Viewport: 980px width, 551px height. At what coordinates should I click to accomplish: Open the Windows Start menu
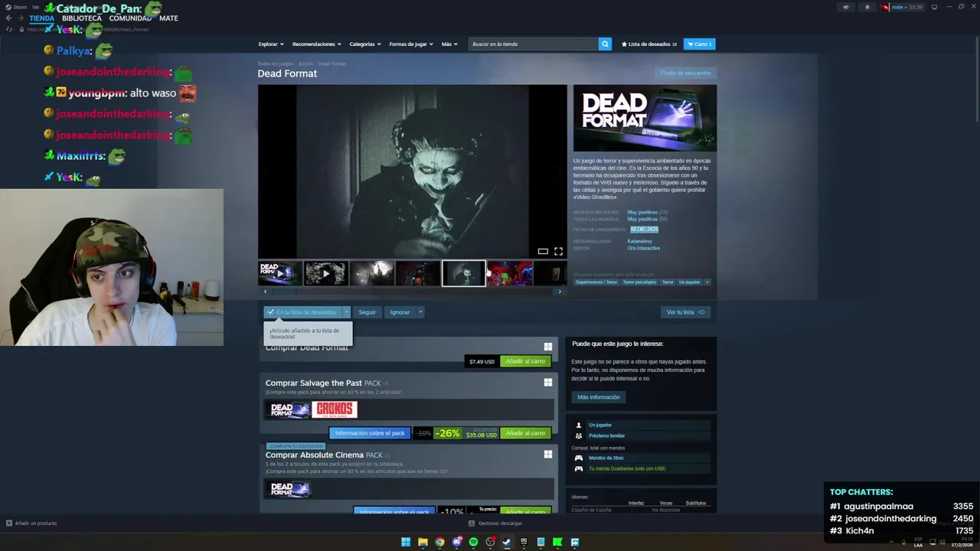tap(406, 542)
